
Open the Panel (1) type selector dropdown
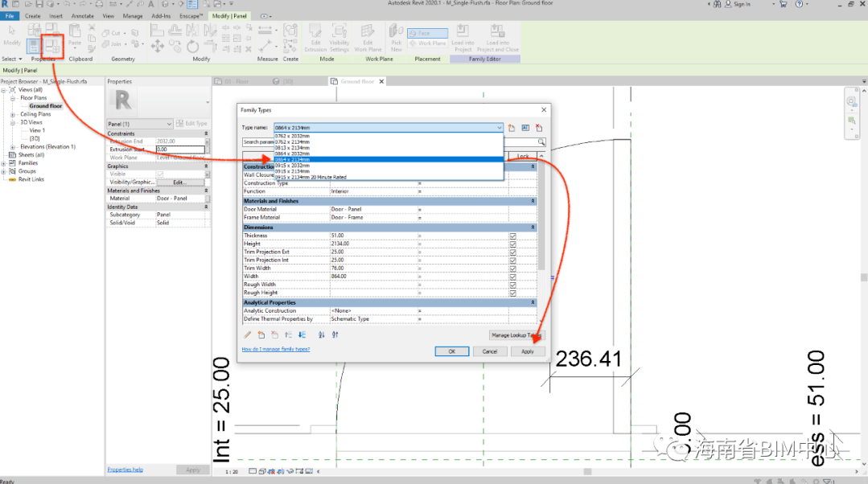click(x=168, y=123)
